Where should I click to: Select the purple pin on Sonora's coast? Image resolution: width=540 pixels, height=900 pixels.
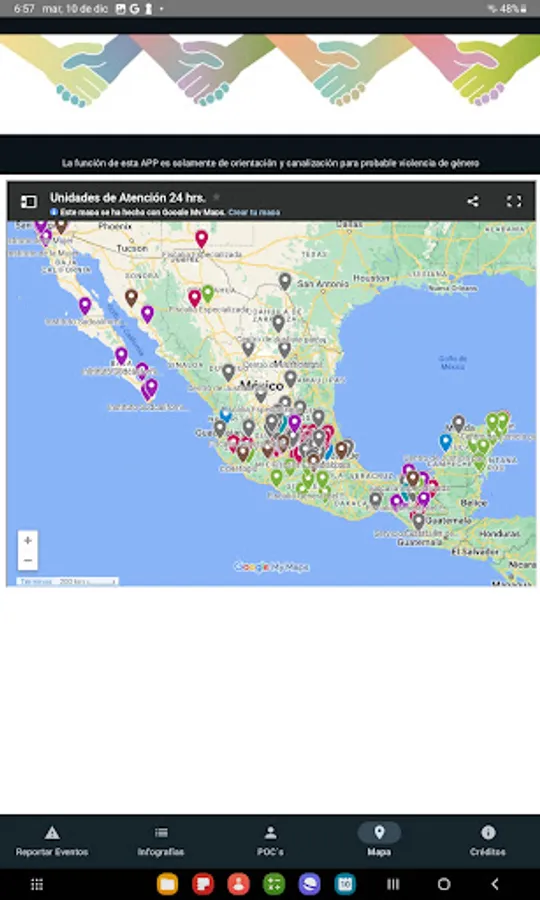(x=147, y=314)
